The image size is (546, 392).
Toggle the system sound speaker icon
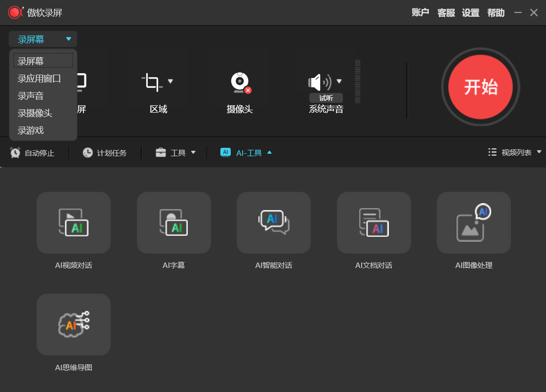(320, 83)
